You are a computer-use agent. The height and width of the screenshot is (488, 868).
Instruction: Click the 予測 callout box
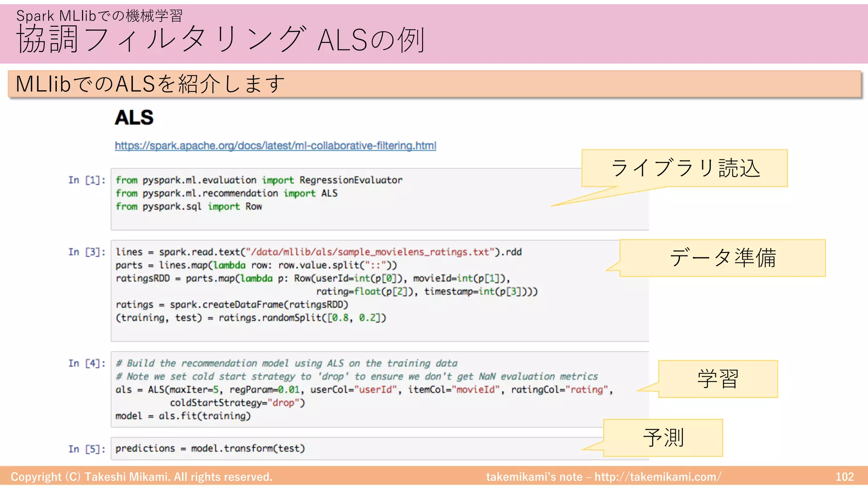[x=663, y=438]
